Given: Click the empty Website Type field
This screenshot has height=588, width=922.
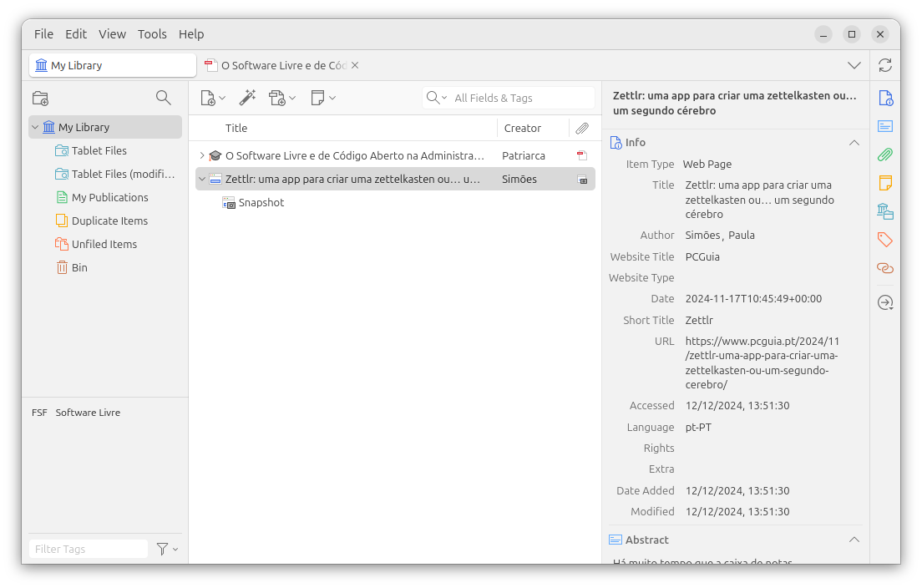Looking at the screenshot, I should pos(770,277).
